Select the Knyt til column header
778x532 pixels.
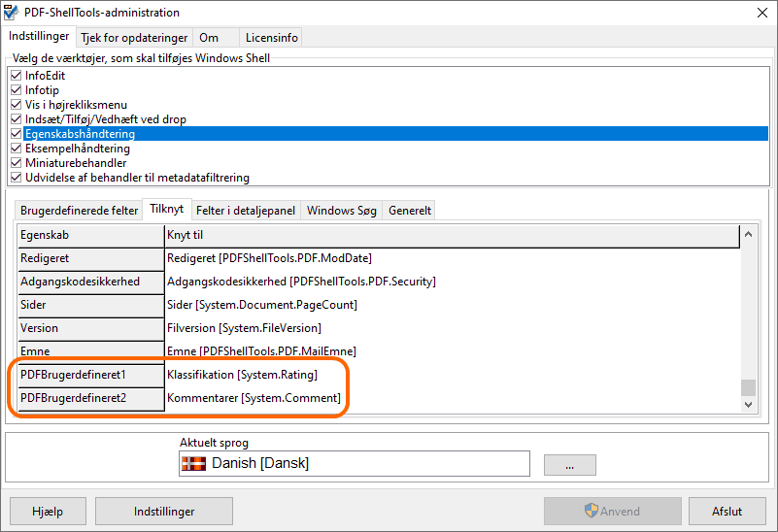pyautogui.click(x=452, y=236)
